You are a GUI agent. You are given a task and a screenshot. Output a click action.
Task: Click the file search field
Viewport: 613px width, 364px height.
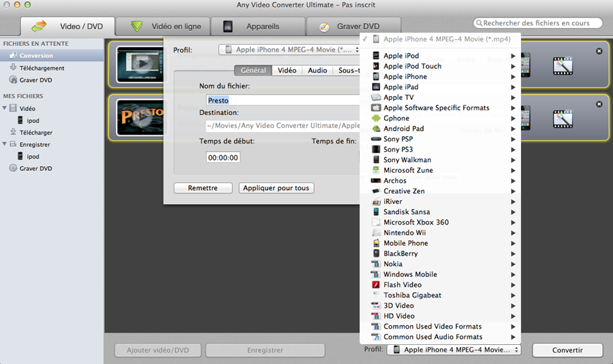coord(538,23)
